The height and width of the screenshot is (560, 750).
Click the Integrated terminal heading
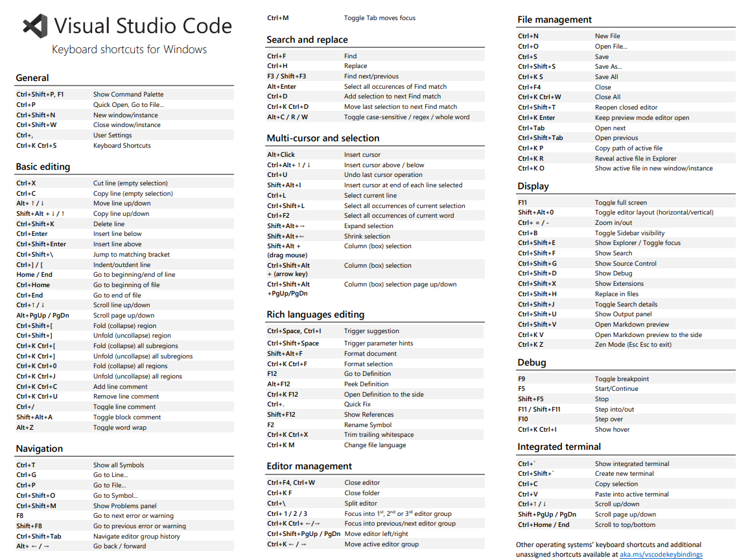click(x=559, y=447)
